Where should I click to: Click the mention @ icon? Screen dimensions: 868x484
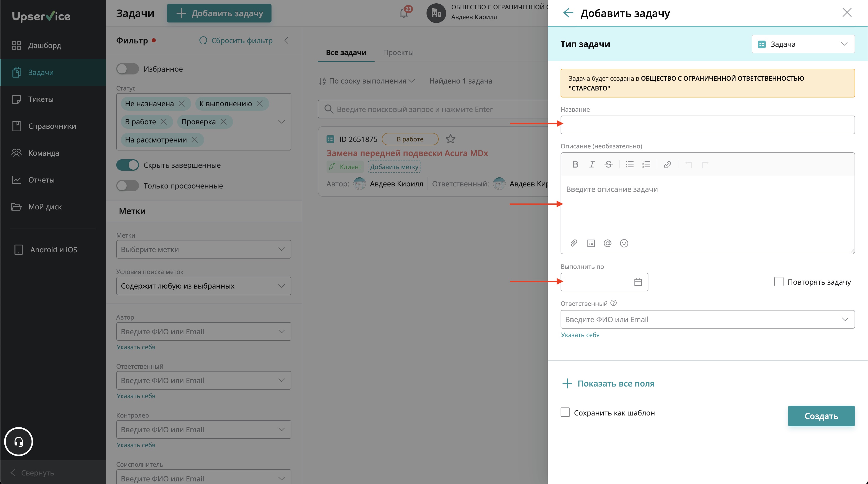pos(607,243)
